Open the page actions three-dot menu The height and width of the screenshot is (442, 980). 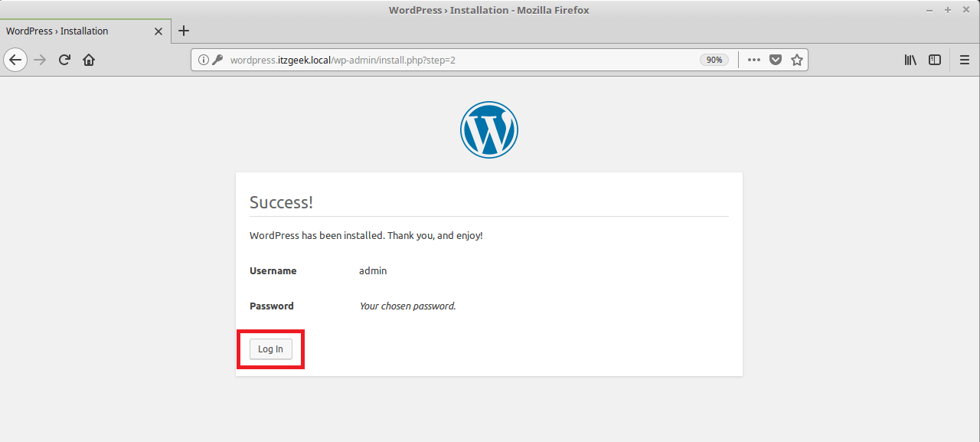(754, 60)
